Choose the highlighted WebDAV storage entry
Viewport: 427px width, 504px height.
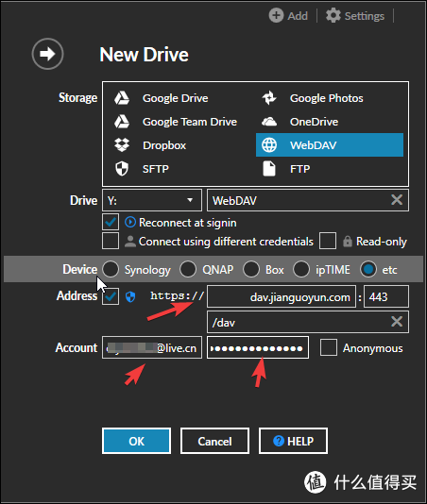tap(330, 145)
